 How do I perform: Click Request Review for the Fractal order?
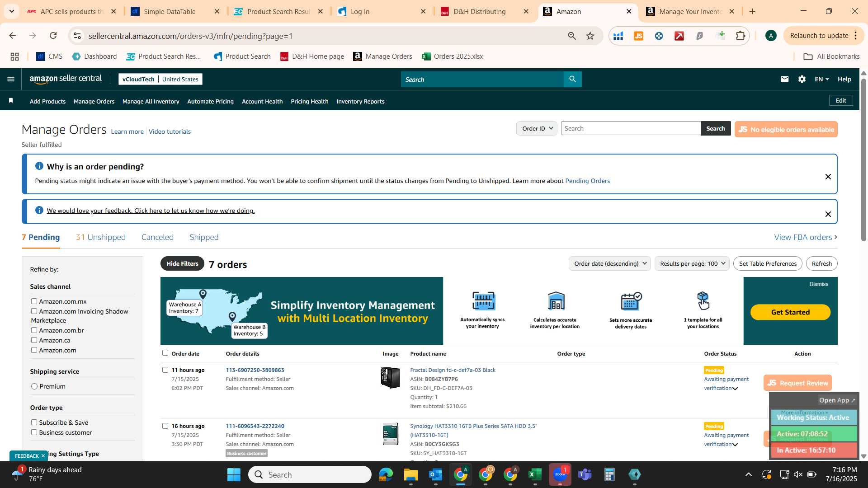797,383
